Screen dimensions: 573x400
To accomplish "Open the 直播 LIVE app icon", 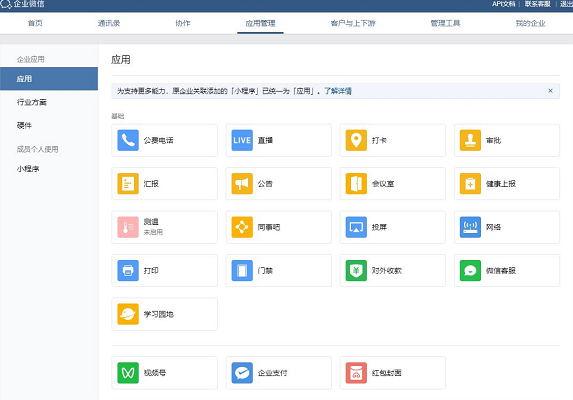I will click(242, 140).
